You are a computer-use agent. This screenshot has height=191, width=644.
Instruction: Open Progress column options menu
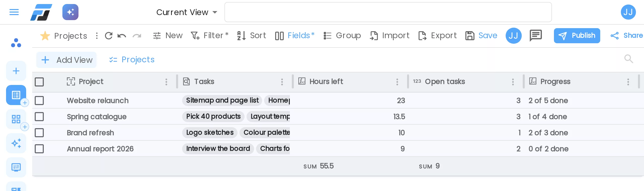[x=628, y=82]
